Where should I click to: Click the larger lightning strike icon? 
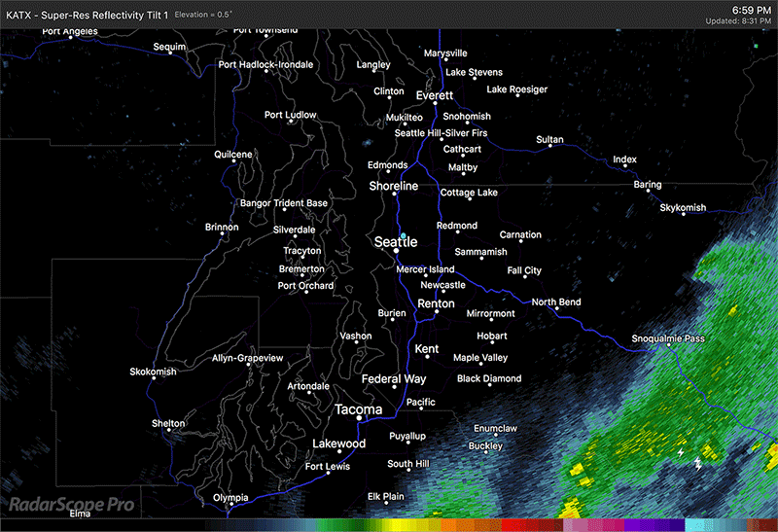(697, 465)
